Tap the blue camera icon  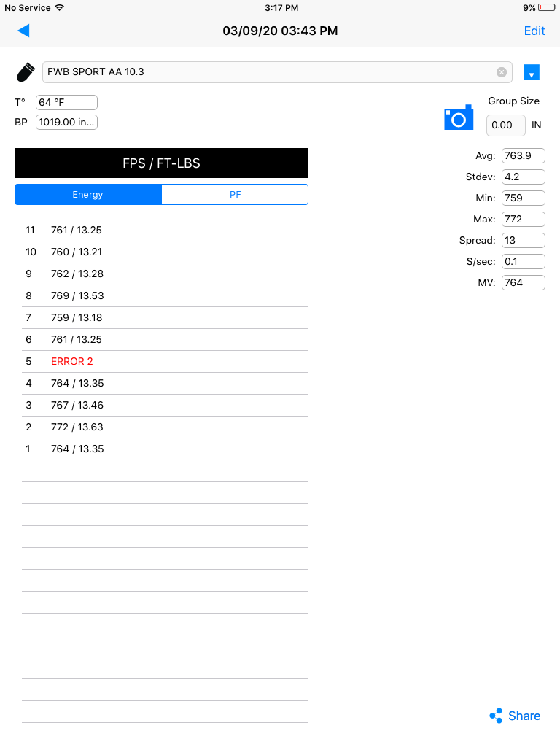pos(459,117)
